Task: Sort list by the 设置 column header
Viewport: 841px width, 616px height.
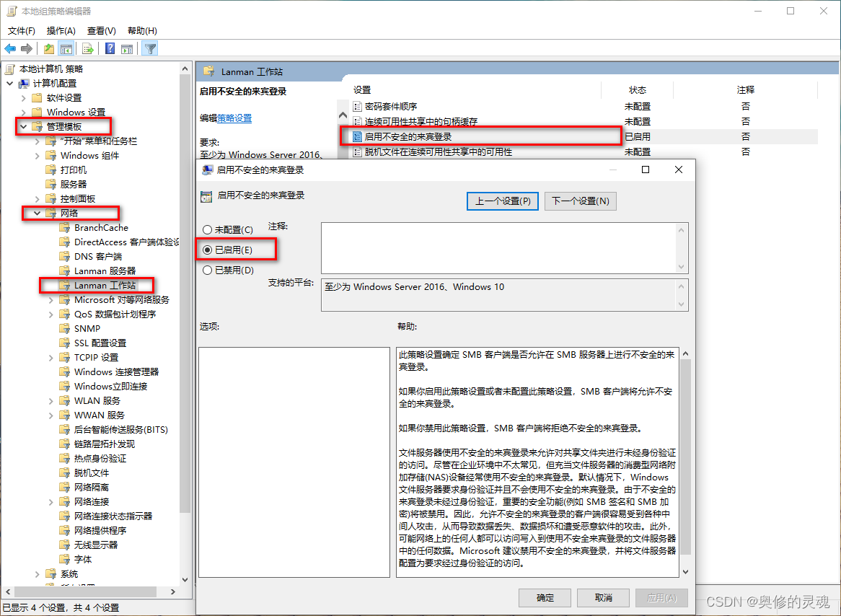Action: point(362,90)
